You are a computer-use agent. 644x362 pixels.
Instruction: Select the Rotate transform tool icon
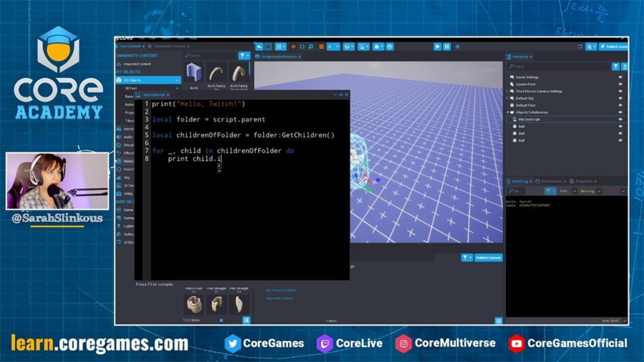click(303, 46)
